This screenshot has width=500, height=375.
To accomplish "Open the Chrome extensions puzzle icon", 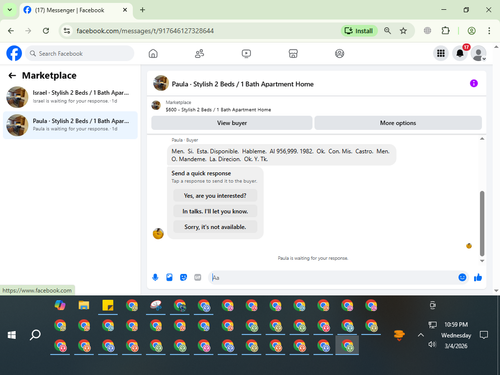I will click(x=445, y=31).
